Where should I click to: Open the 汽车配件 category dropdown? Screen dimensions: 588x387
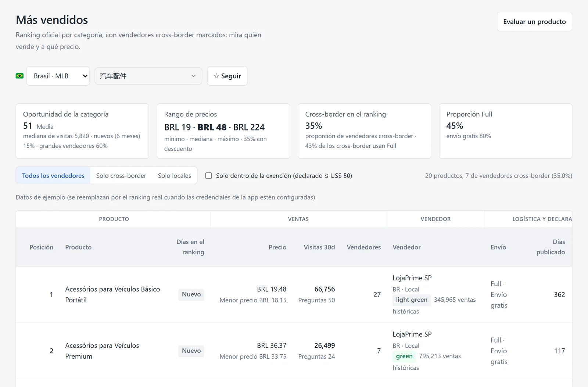(x=148, y=76)
